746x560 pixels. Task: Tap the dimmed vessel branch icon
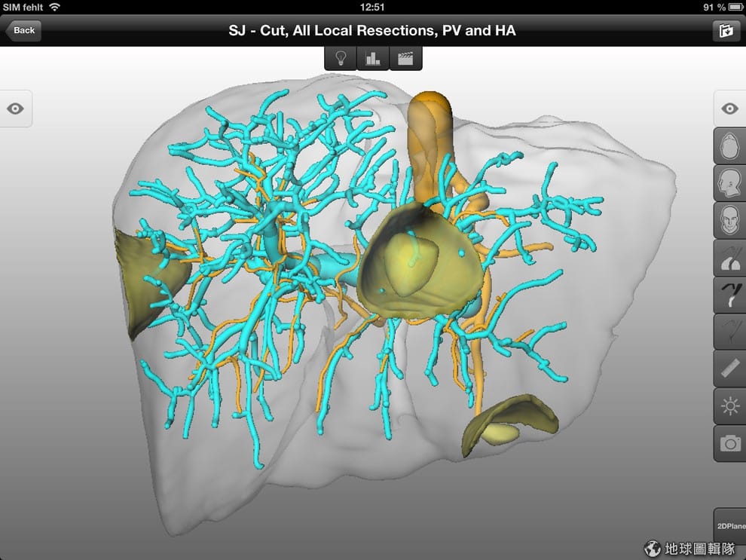(x=730, y=332)
